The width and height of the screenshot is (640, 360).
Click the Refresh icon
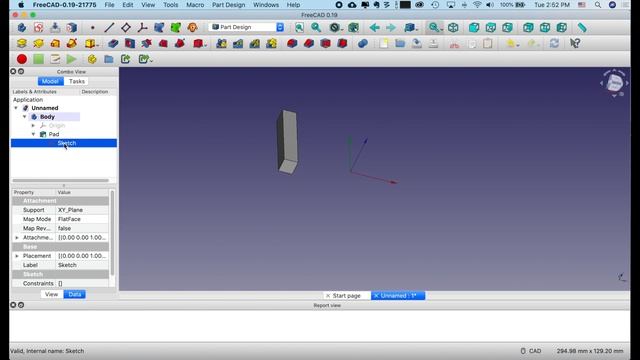point(554,43)
